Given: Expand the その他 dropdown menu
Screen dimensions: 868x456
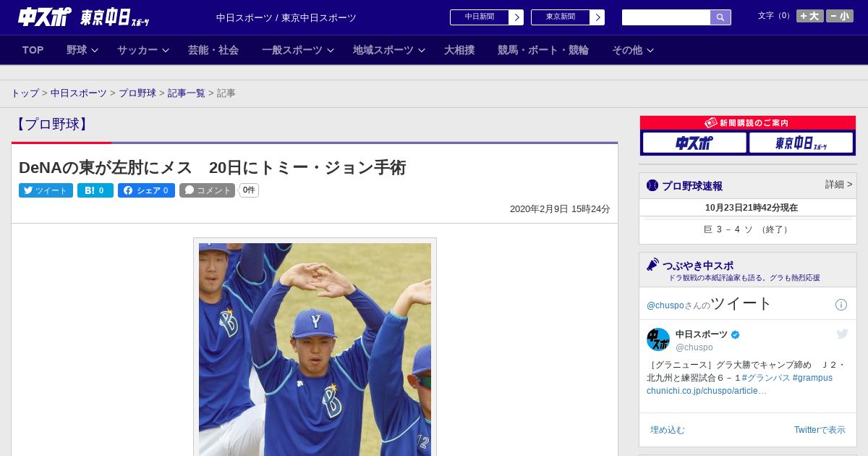Looking at the screenshot, I should coord(633,50).
